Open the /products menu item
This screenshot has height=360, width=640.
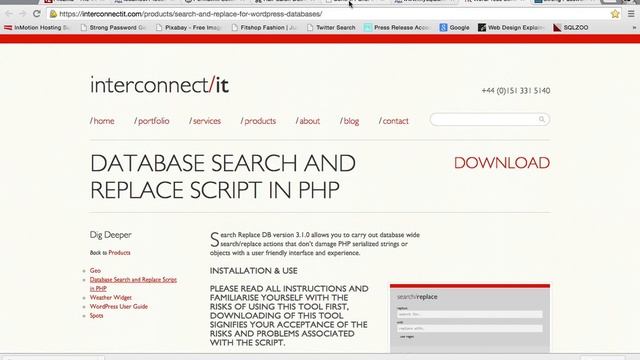pyautogui.click(x=258, y=121)
